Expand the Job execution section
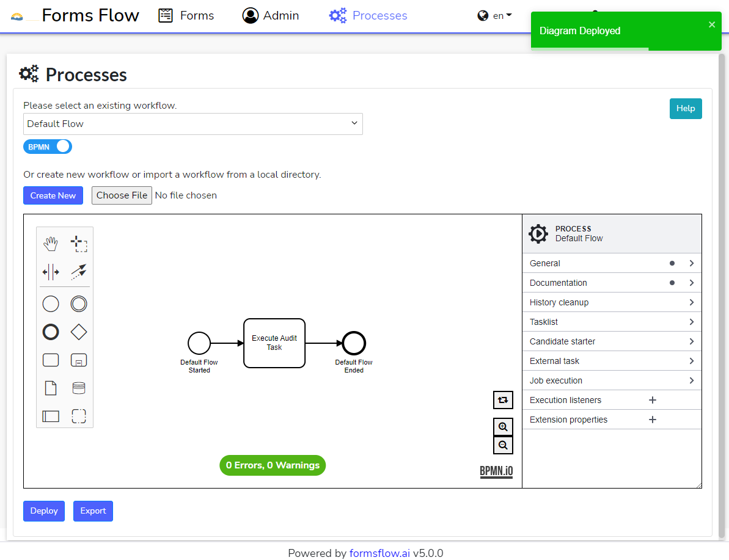 (612, 380)
